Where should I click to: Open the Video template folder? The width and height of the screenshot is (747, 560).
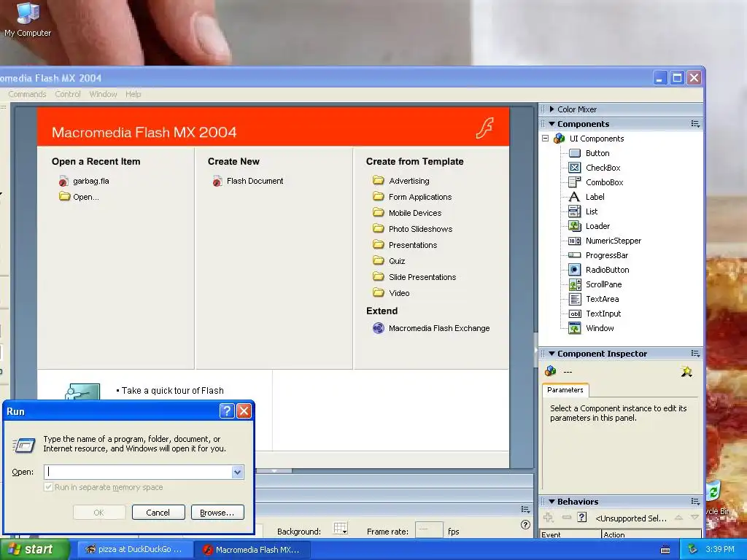click(391, 293)
